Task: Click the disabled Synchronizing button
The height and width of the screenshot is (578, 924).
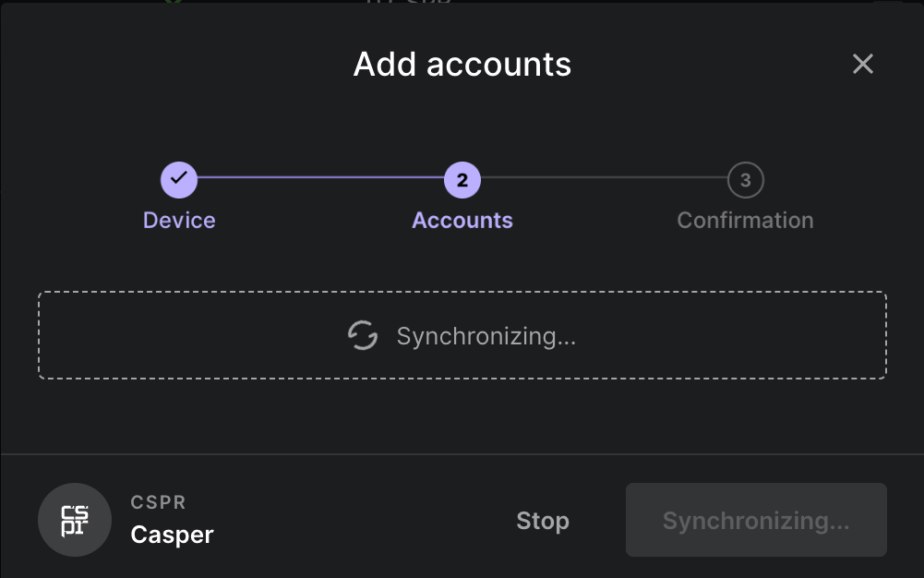Action: [755, 520]
